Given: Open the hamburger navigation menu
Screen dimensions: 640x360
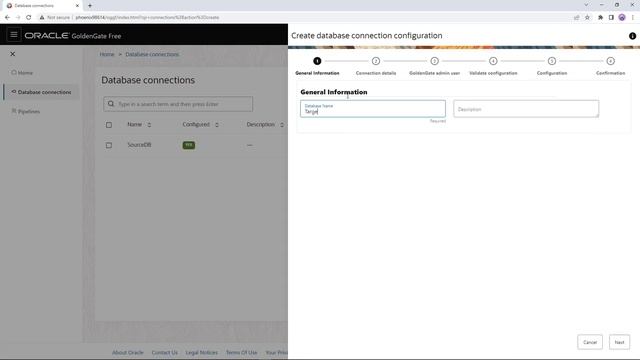Looking at the screenshot, I should (x=13, y=35).
